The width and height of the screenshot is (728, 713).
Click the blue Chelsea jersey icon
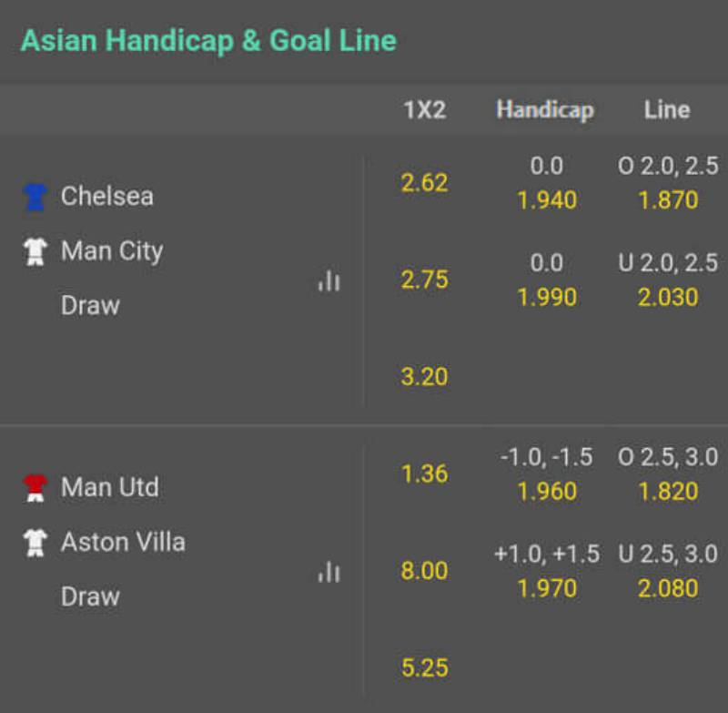pyautogui.click(x=35, y=197)
